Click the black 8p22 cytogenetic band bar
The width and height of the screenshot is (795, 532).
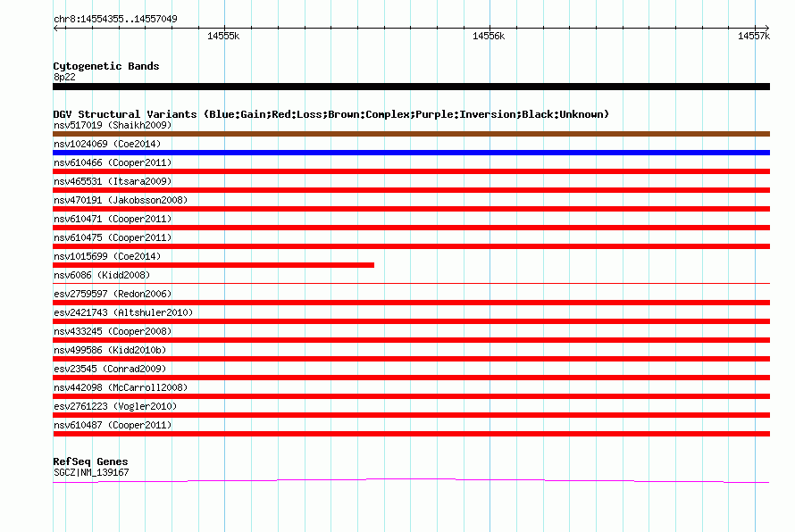pyautogui.click(x=411, y=87)
